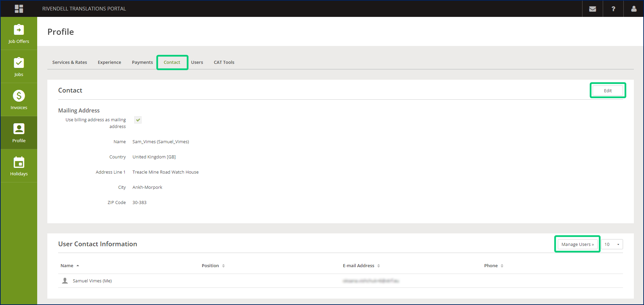Click Ankh-Morpork city value
644x305 pixels.
tap(147, 187)
